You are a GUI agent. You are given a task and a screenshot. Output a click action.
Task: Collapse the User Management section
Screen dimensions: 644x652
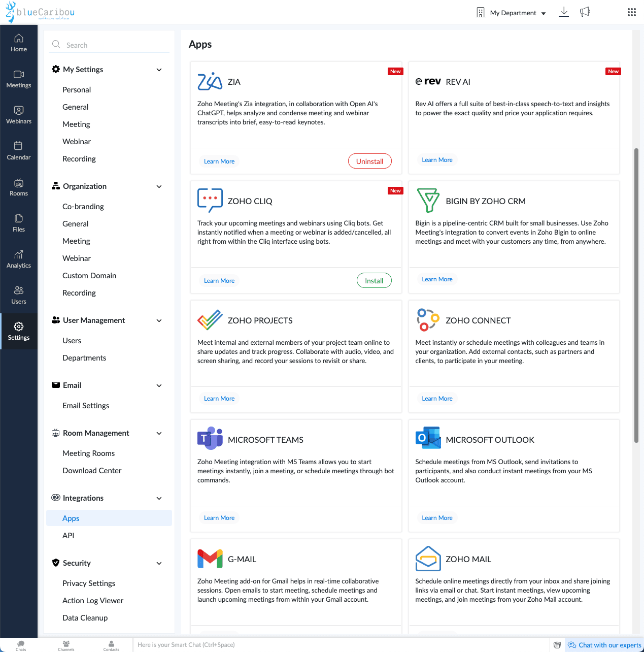coord(159,320)
